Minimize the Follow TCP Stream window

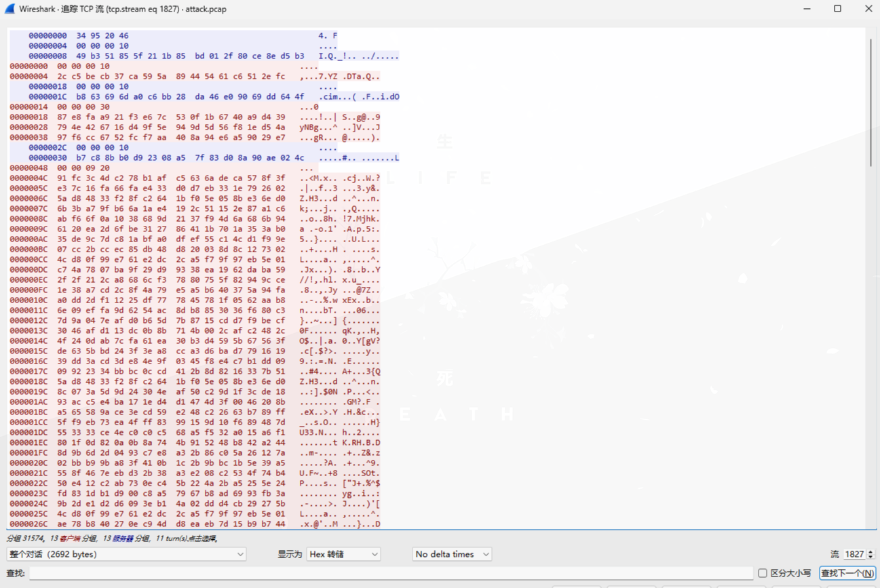tap(807, 9)
